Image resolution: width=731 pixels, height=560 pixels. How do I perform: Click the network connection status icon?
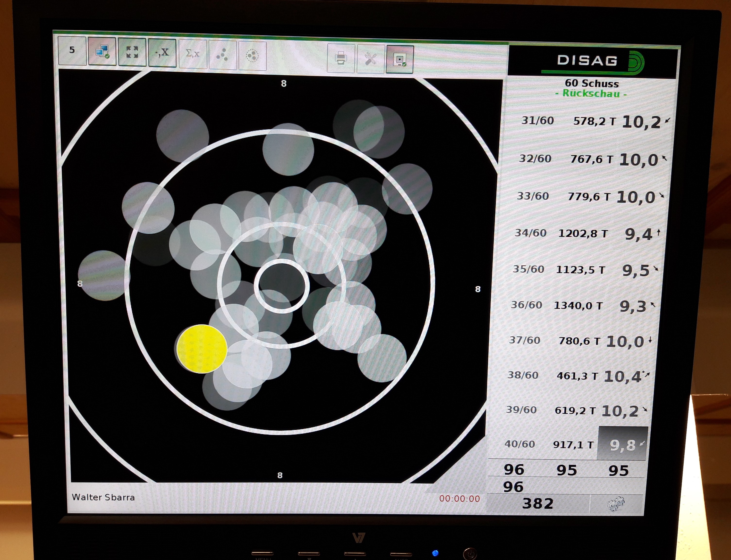102,52
